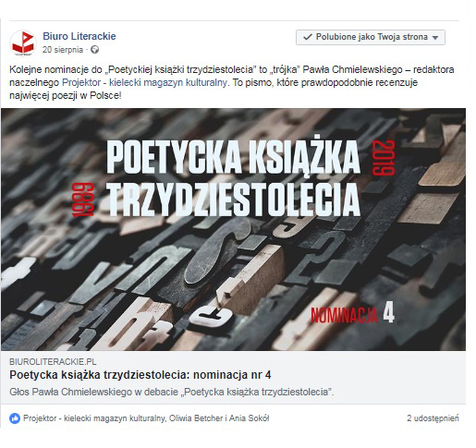This screenshot has width=476, height=448.
Task: Click the BIUROLITERACKIE.PL domain label
Action: coord(53,361)
